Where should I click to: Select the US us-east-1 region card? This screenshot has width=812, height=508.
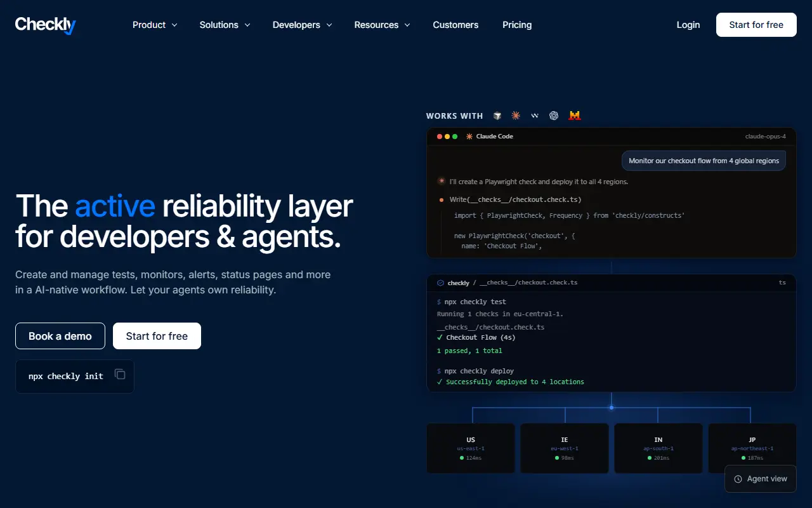click(x=471, y=448)
